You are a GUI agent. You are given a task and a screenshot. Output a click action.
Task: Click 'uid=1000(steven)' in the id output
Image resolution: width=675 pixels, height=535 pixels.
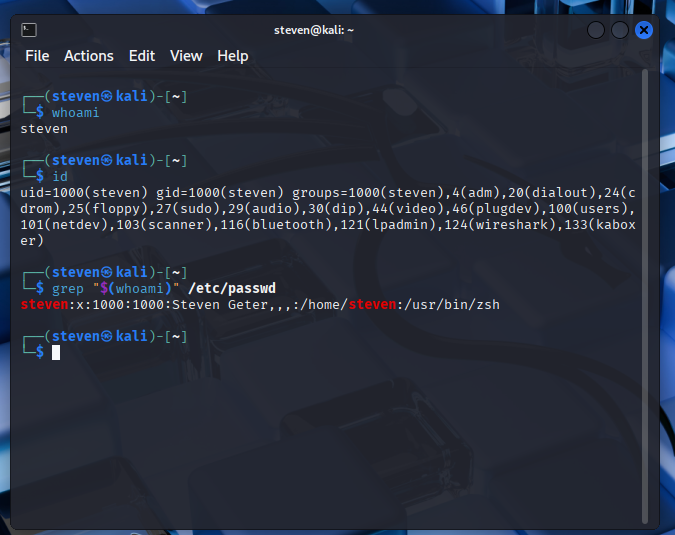click(84, 192)
